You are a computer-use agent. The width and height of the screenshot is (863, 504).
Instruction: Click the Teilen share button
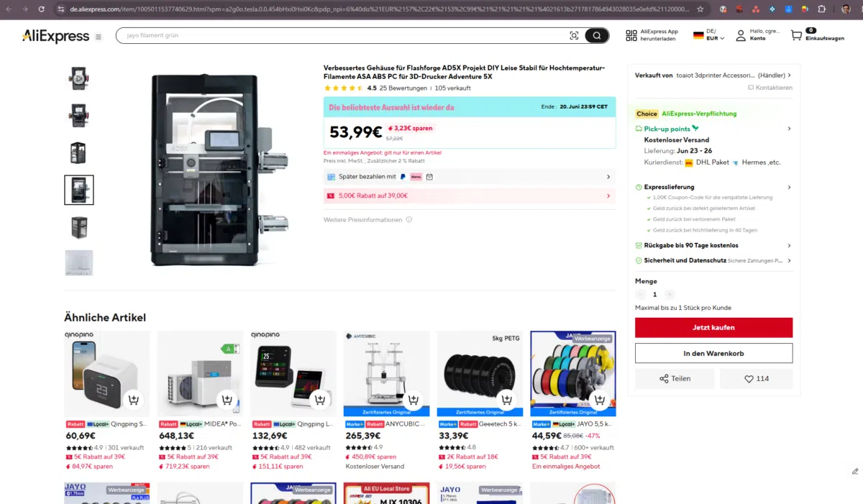pos(675,379)
